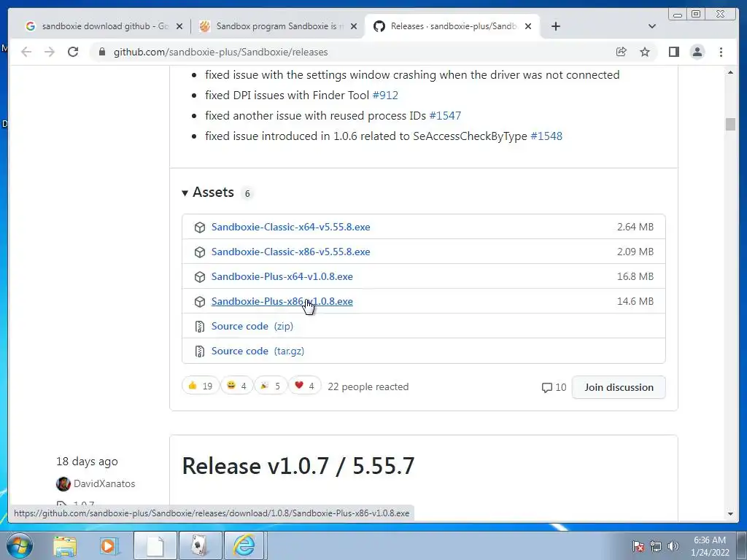
Task: Open a new tab with the plus button
Action: point(555,26)
